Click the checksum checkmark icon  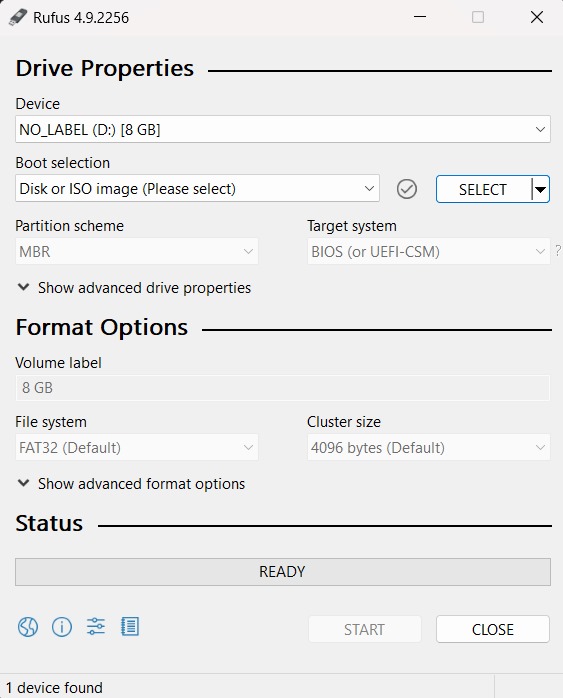[406, 189]
